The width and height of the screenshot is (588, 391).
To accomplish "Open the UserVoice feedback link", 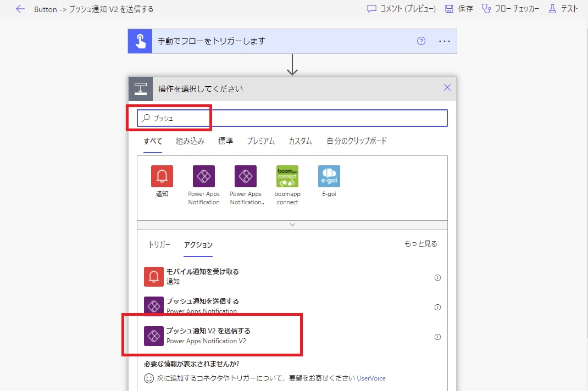I will click(371, 378).
